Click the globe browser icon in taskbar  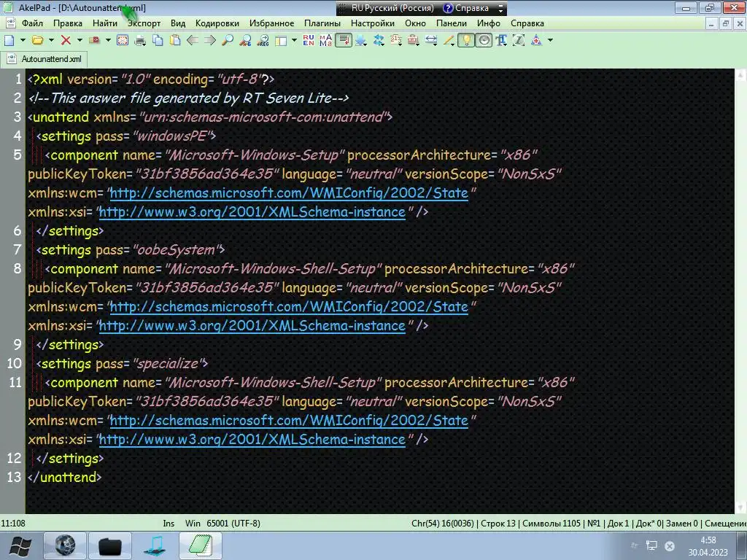tap(65, 545)
